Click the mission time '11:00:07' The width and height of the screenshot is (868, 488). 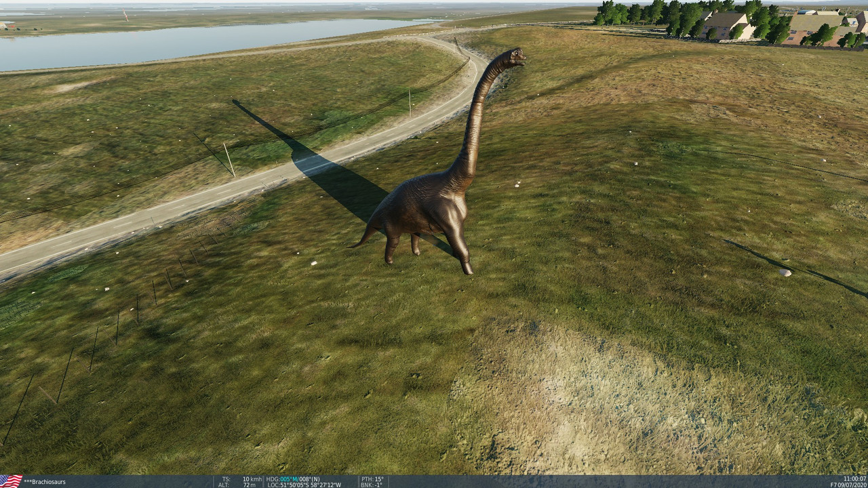[x=855, y=479]
